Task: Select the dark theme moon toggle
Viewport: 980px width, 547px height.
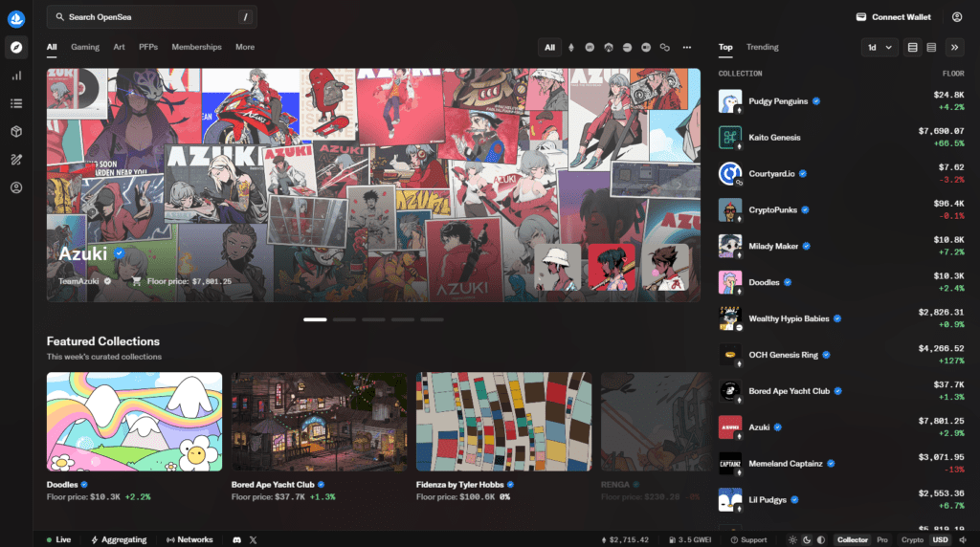Action: click(807, 540)
